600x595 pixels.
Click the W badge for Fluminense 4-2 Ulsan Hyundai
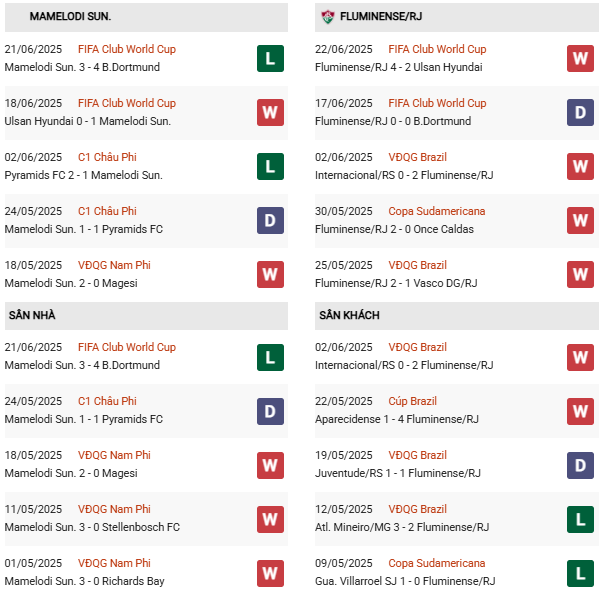[x=581, y=58]
